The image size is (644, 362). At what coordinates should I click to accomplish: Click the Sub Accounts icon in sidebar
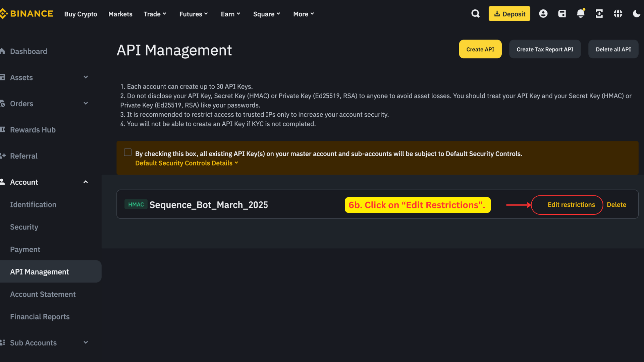(x=3, y=343)
